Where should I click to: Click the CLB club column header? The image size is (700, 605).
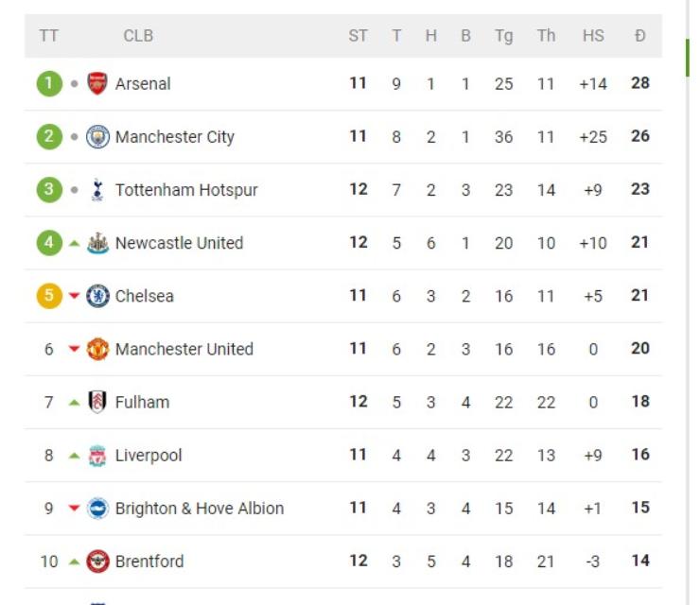click(138, 36)
